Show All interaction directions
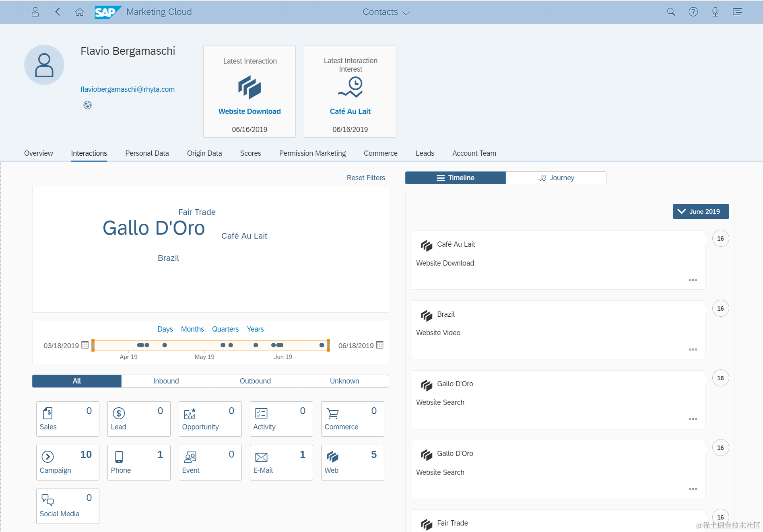This screenshot has width=763, height=532. click(x=77, y=381)
